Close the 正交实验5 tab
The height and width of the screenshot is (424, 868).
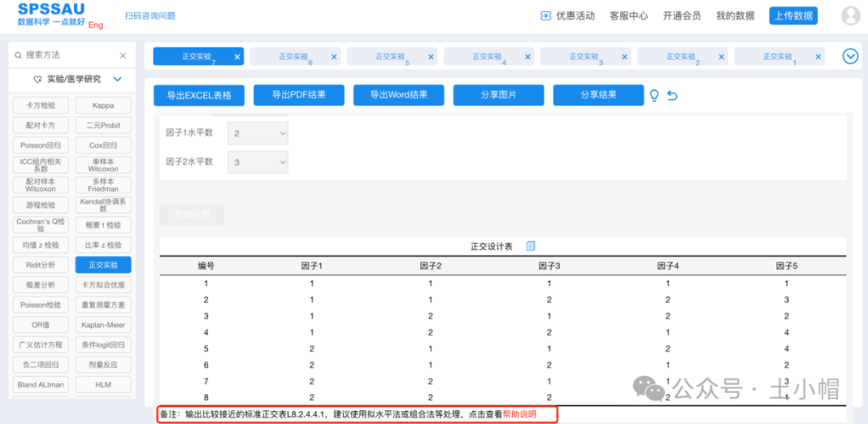[x=431, y=57]
